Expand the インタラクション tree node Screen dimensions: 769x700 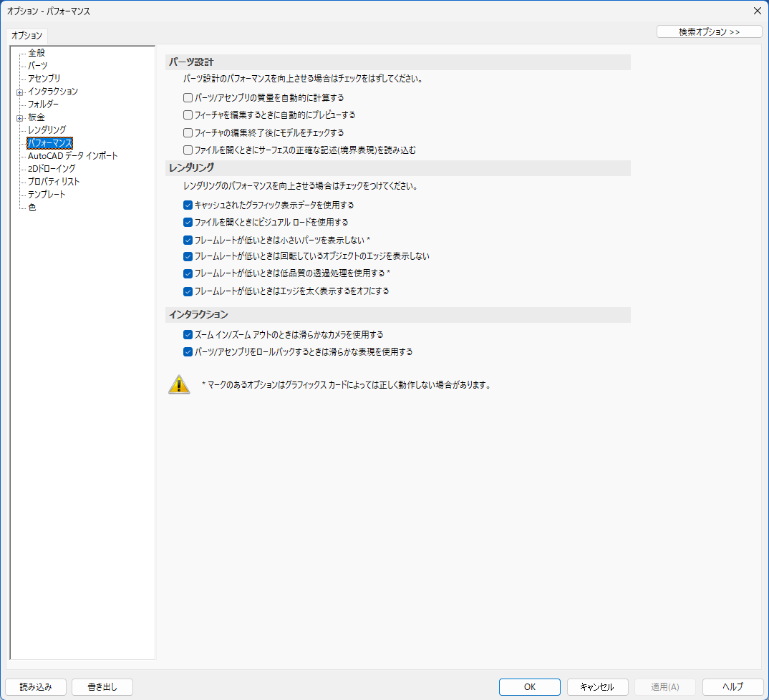19,92
